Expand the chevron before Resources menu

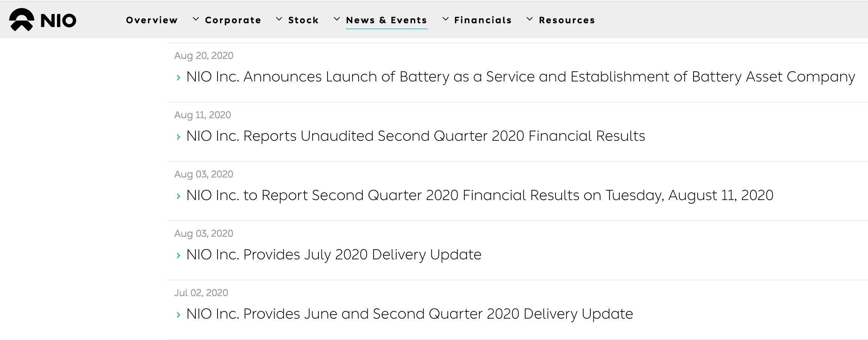point(529,19)
